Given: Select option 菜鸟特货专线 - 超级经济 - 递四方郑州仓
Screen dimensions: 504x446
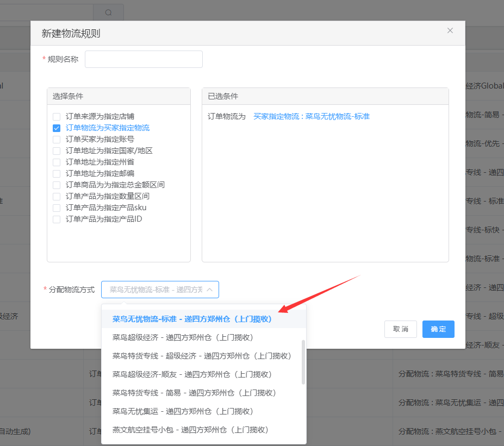Looking at the screenshot, I should click(x=203, y=356).
